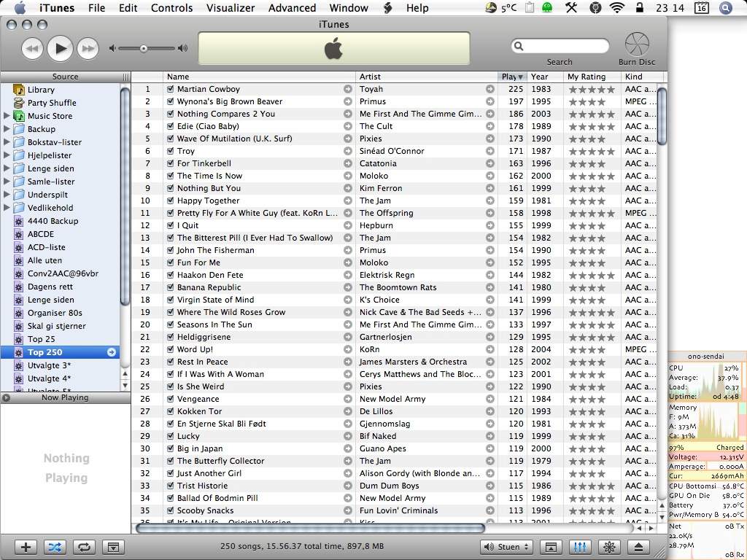Open the Visualizer menu
This screenshot has width=747, height=560.
click(x=231, y=7)
